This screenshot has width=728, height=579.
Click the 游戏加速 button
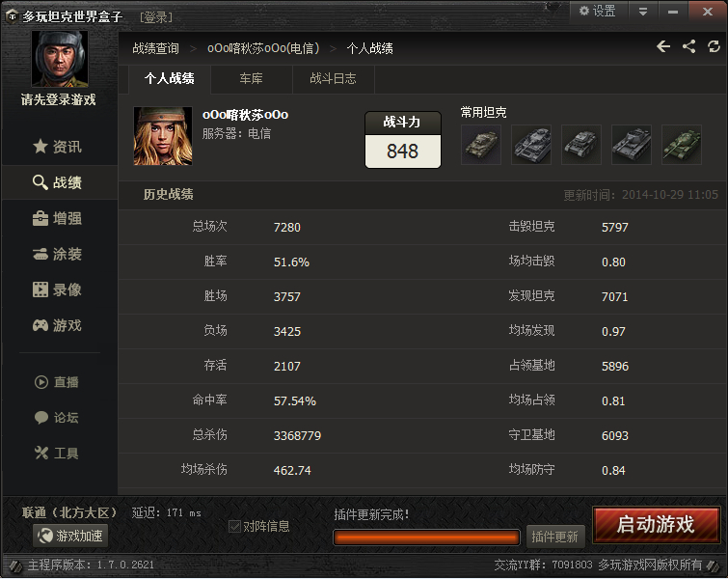click(x=70, y=536)
